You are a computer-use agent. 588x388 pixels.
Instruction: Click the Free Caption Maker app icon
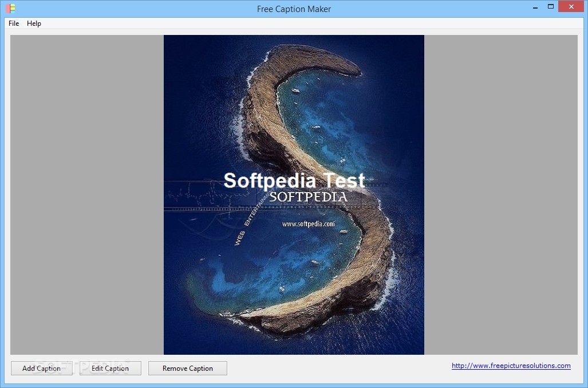coord(10,8)
